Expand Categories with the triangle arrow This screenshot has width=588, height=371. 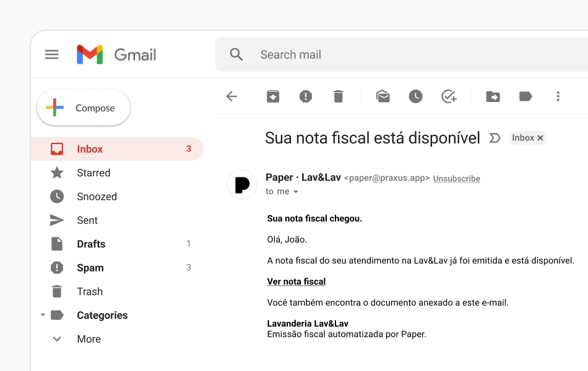click(43, 315)
